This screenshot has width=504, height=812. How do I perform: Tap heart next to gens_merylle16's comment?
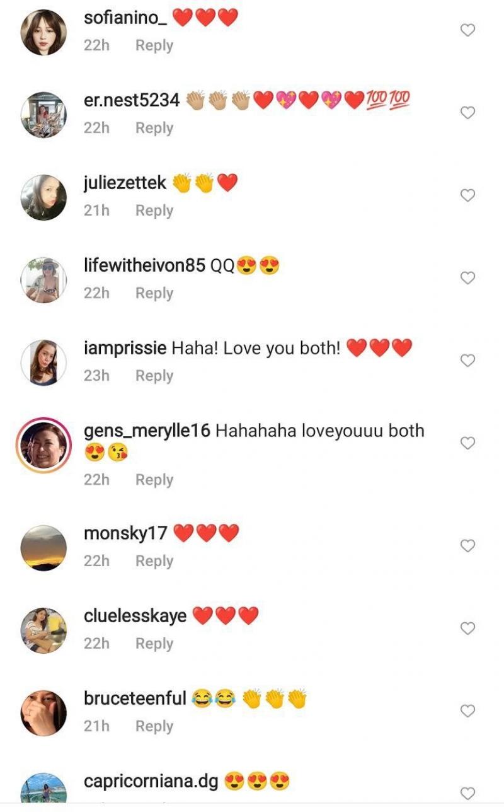[x=467, y=444]
